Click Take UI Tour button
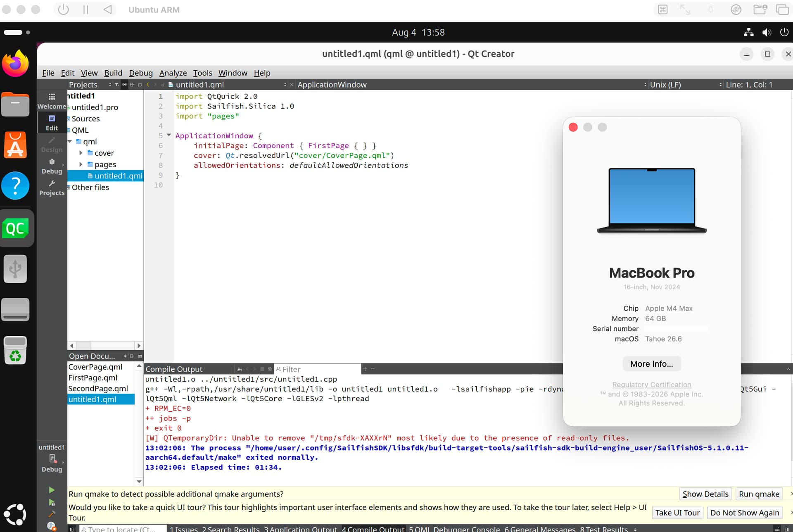This screenshot has width=793, height=532. (677, 513)
